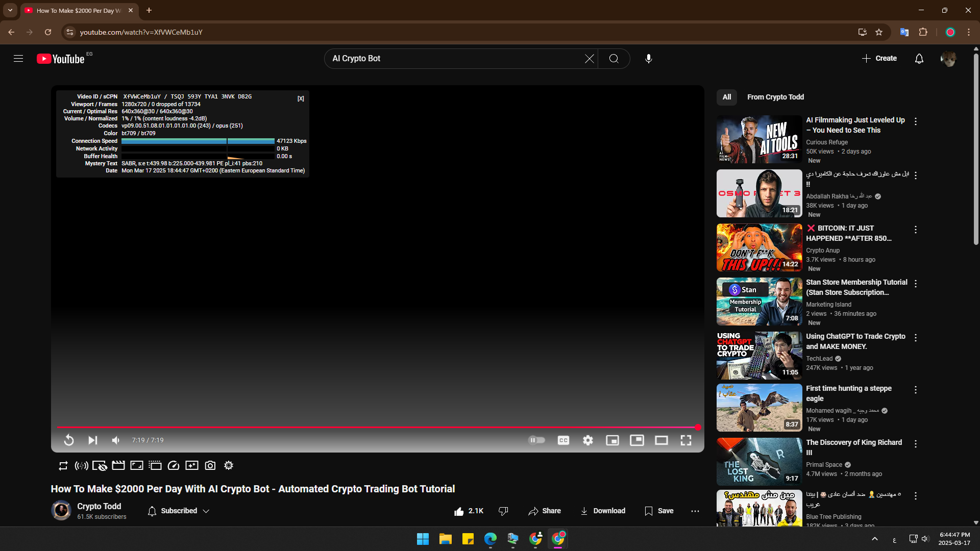Toggle closed captions with the CC button
Viewport: 980px width, 551px height.
[x=563, y=440]
